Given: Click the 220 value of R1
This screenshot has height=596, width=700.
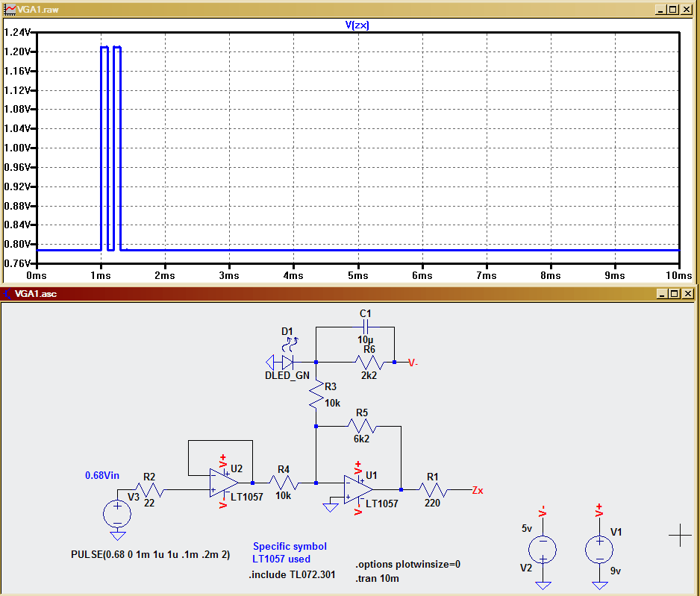Looking at the screenshot, I should tap(432, 504).
